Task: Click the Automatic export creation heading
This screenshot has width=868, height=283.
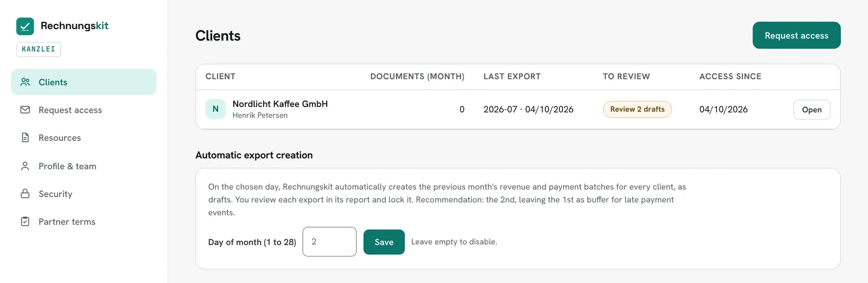Action: [x=254, y=155]
